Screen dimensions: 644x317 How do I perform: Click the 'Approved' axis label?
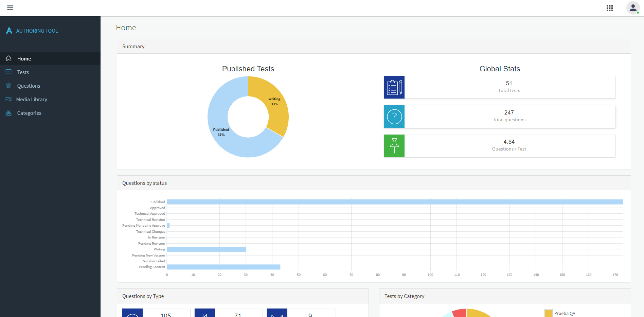(158, 208)
